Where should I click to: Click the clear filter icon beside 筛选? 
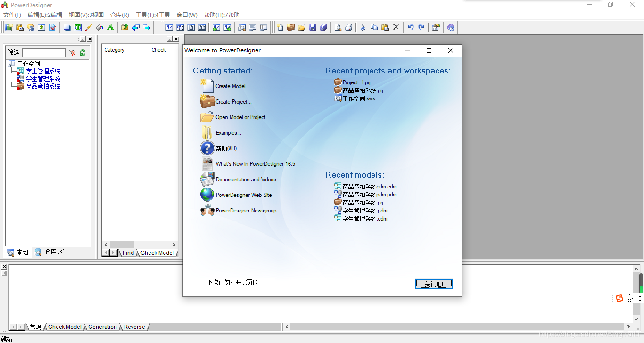72,53
